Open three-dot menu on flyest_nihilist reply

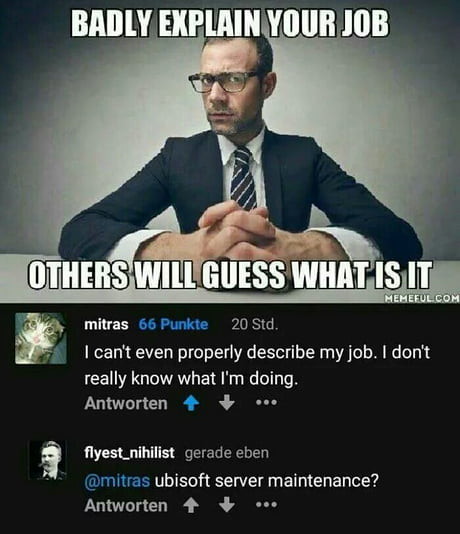(x=267, y=504)
